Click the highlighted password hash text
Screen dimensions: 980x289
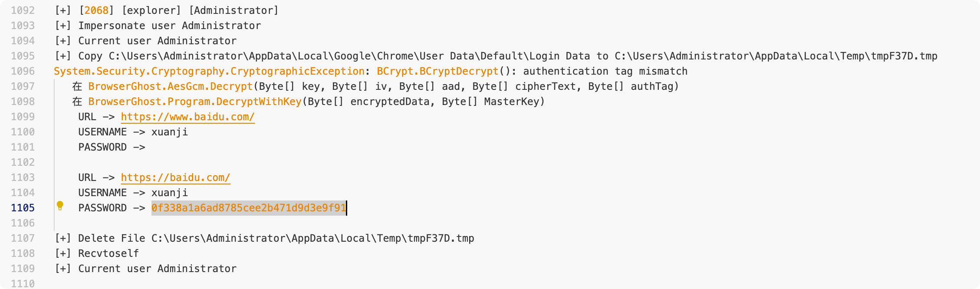pyautogui.click(x=249, y=208)
